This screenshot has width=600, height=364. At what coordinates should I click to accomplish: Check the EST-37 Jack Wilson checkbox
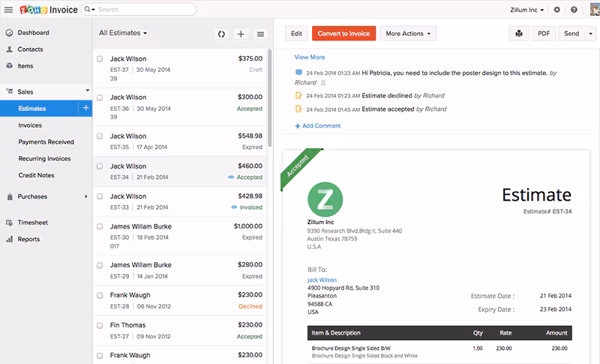[x=100, y=58]
